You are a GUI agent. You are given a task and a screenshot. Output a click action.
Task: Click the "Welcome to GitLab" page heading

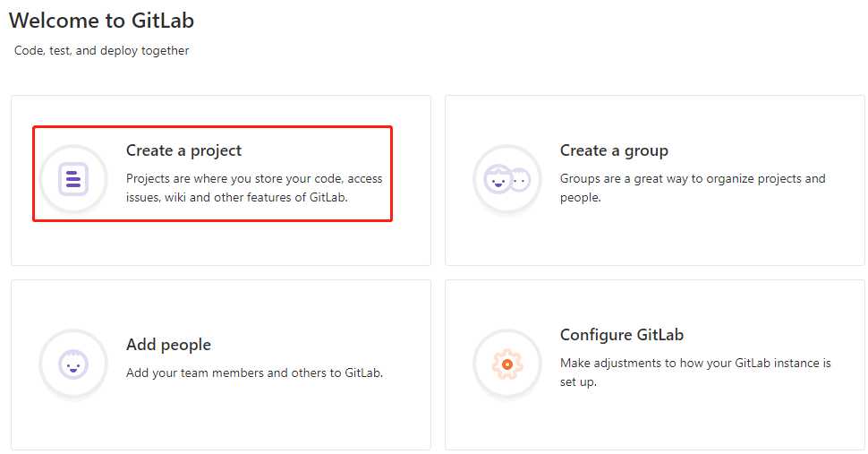[101, 20]
